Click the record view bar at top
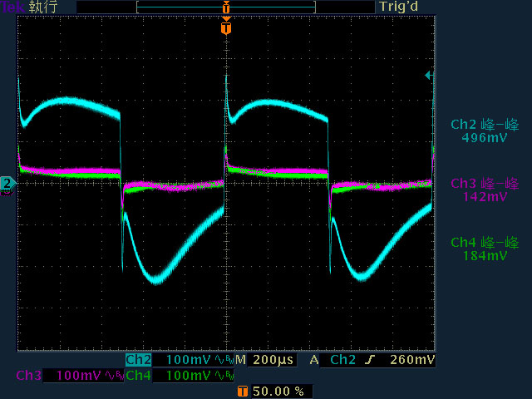 (226, 7)
